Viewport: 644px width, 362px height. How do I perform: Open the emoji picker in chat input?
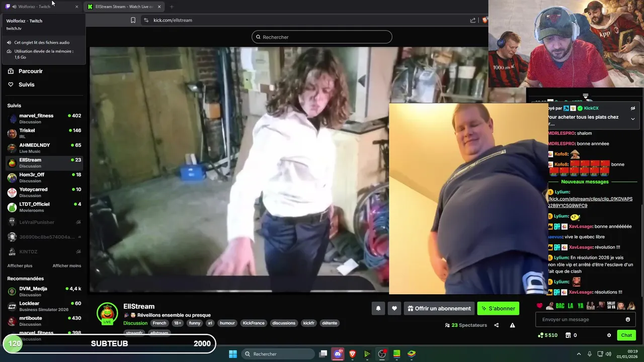(x=628, y=319)
